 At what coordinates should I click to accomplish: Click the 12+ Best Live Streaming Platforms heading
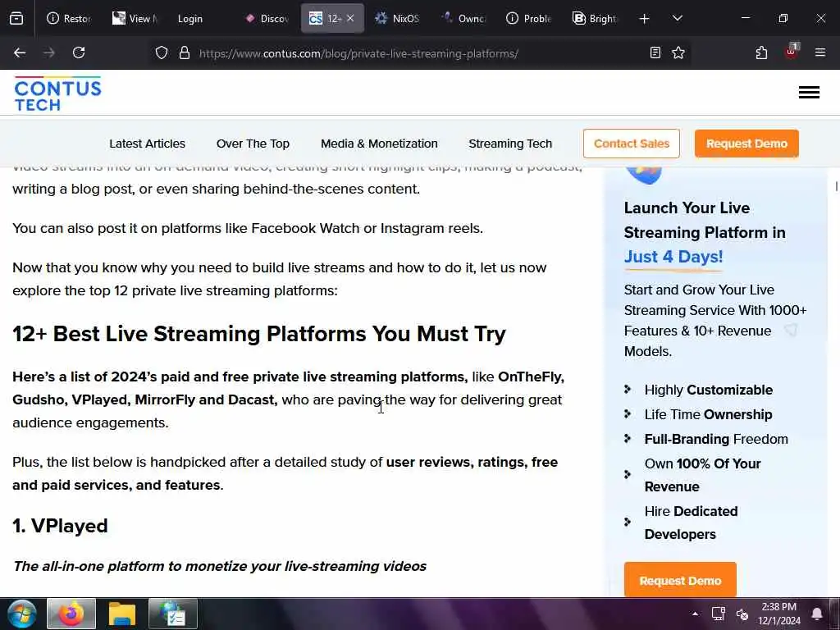tap(259, 334)
